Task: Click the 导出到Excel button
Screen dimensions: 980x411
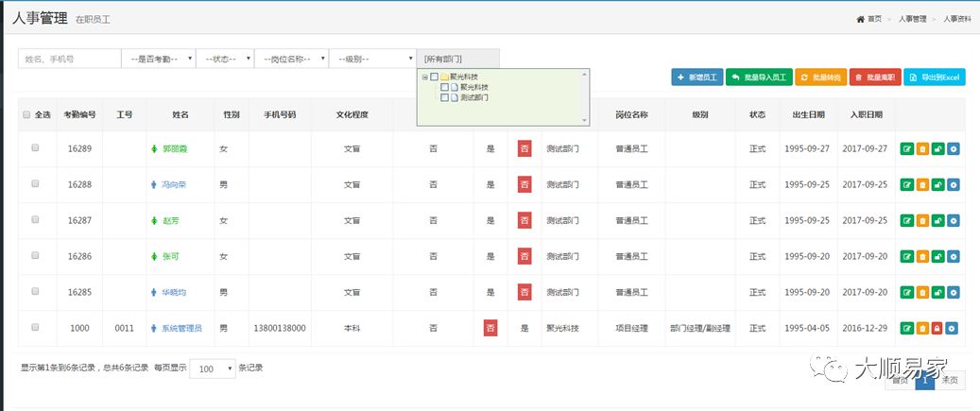Action: [934, 77]
